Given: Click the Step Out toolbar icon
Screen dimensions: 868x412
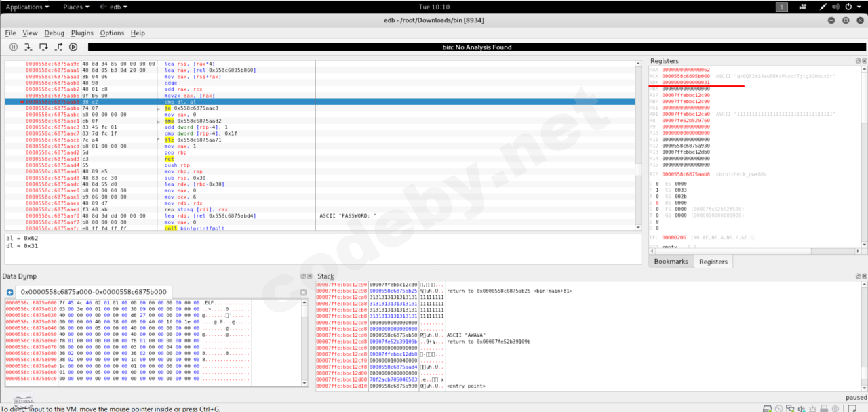Looking at the screenshot, I should pyautogui.click(x=58, y=47).
